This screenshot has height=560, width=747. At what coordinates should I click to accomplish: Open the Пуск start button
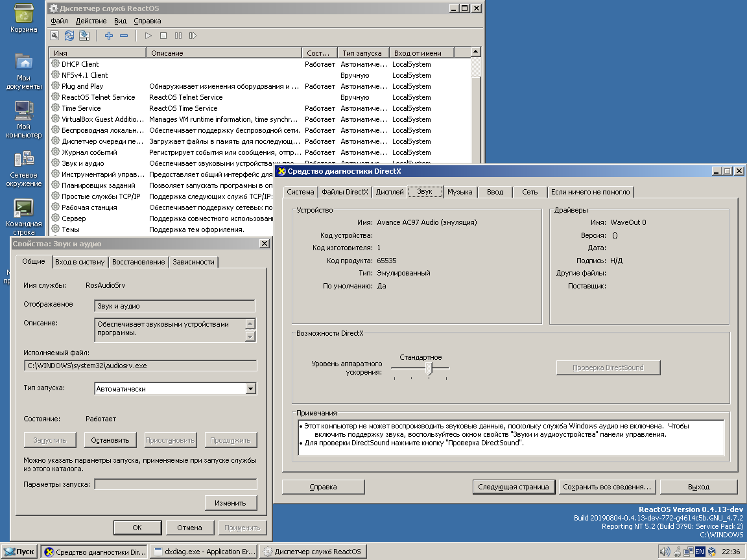tap(19, 552)
